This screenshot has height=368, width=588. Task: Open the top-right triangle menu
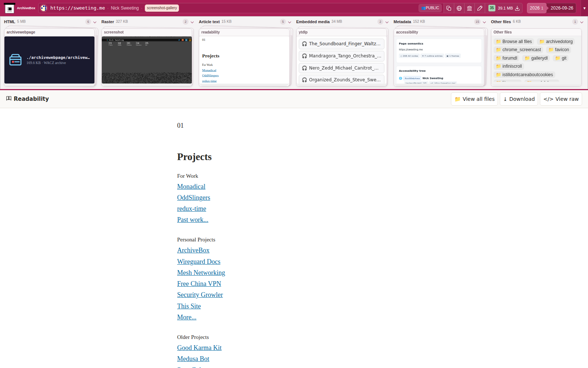pyautogui.click(x=584, y=8)
